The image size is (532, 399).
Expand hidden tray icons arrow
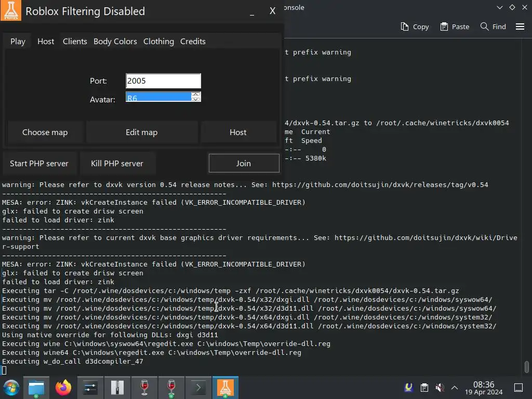coord(455,388)
